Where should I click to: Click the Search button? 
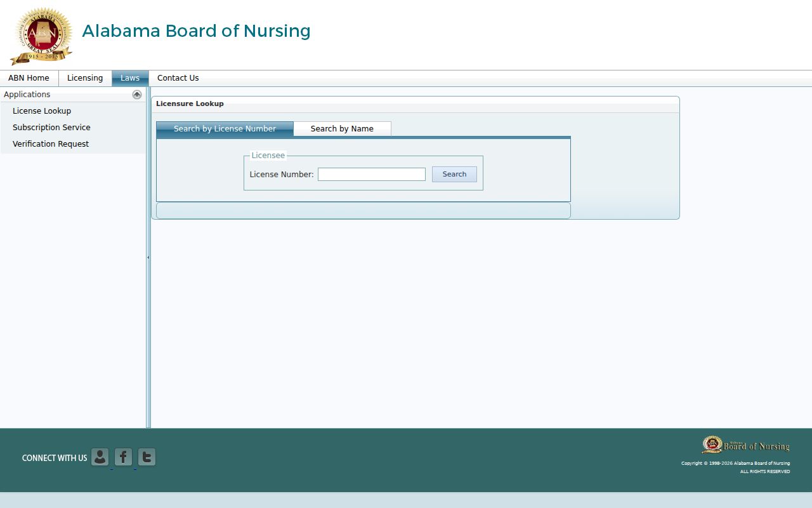[x=454, y=174]
